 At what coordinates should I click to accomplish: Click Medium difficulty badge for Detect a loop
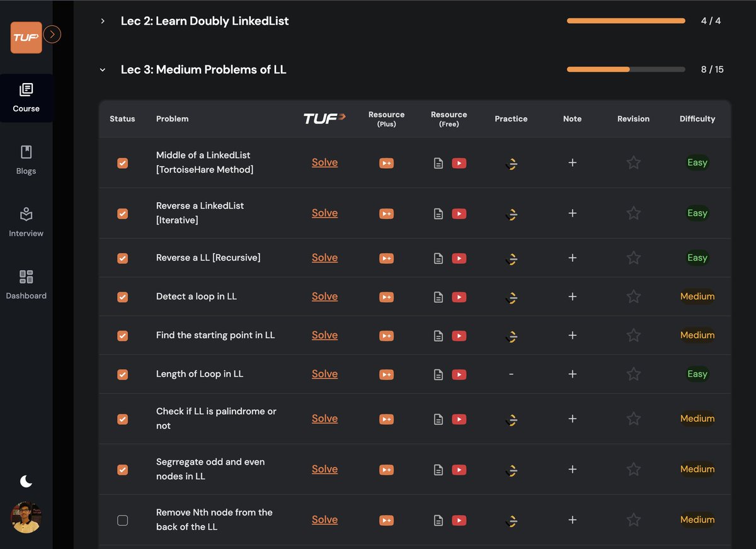(697, 297)
